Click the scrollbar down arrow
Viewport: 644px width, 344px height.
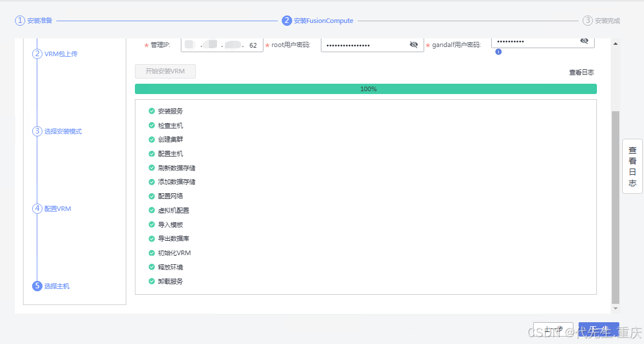pyautogui.click(x=615, y=308)
